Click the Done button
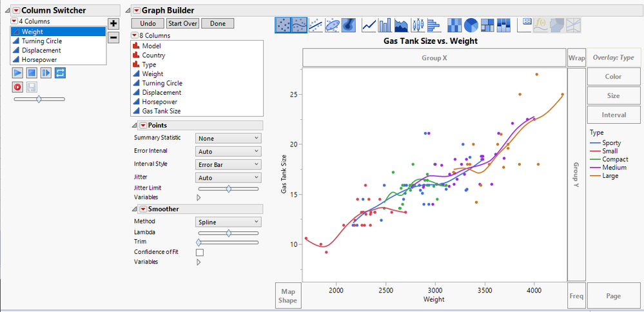This screenshot has width=644, height=312. coord(218,23)
